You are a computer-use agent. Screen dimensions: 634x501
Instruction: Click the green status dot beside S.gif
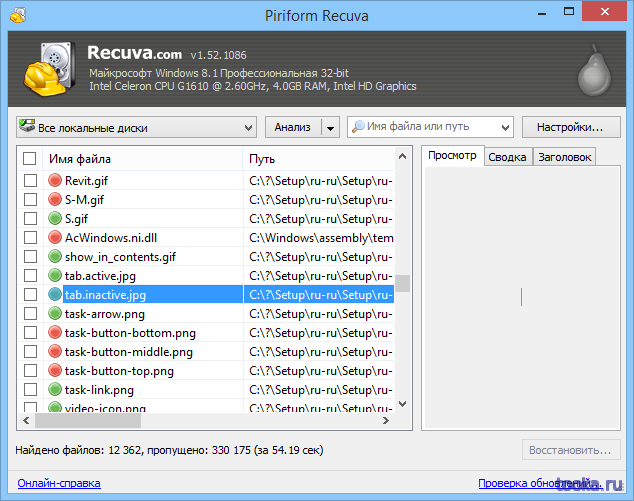[55, 218]
